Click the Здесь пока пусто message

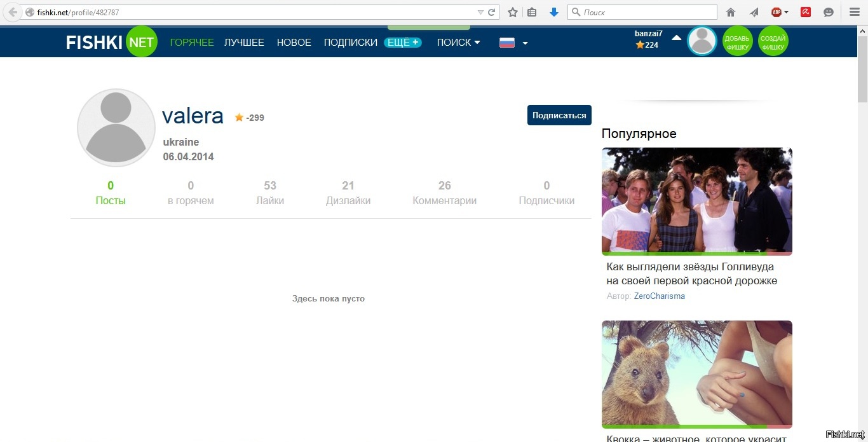point(329,298)
